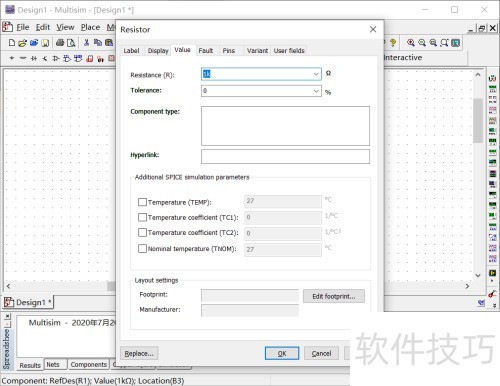Open Resistance (R) dropdown arrow
The height and width of the screenshot is (386, 500).
(316, 74)
